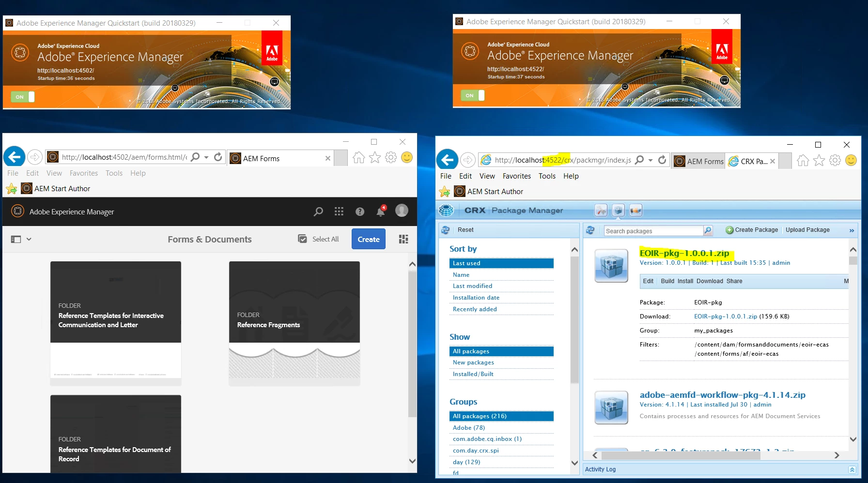Click the Select All checkbox in AEM Forms
Viewport: 868px width, 483px height.
pyautogui.click(x=302, y=239)
